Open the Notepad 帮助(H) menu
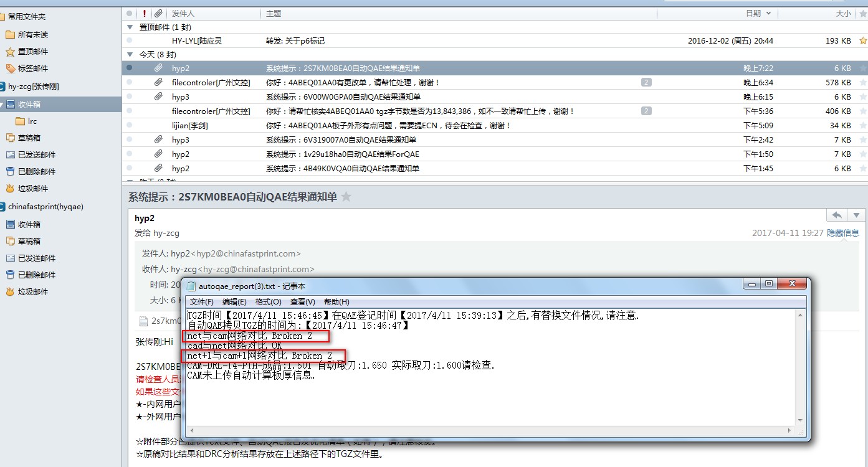The width and height of the screenshot is (868, 467). pyautogui.click(x=336, y=302)
